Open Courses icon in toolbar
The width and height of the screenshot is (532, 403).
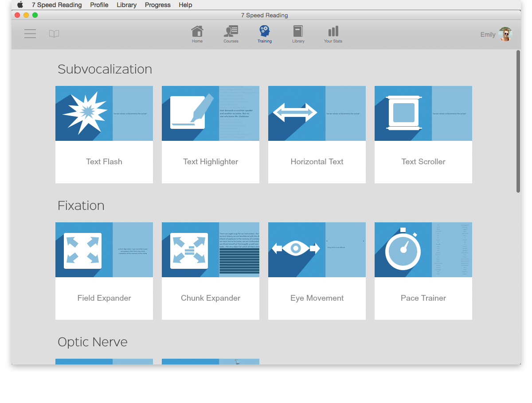[231, 31]
